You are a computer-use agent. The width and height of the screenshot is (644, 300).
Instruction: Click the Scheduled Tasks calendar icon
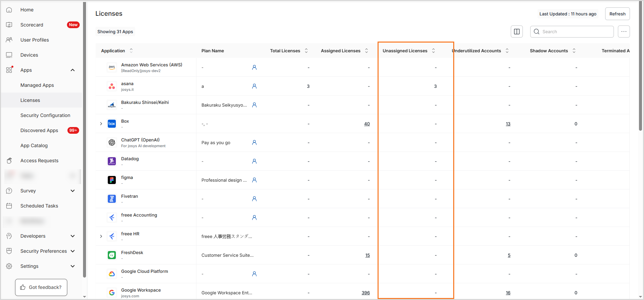tap(9, 206)
